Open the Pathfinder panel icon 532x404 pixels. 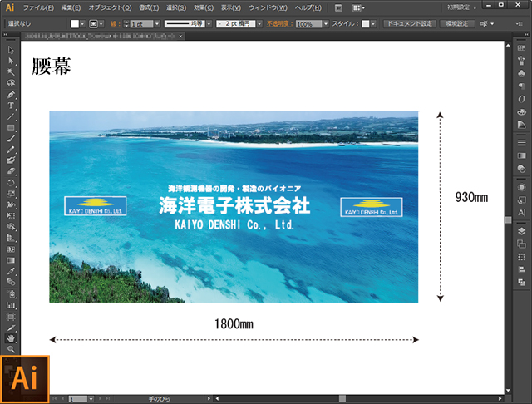click(521, 282)
